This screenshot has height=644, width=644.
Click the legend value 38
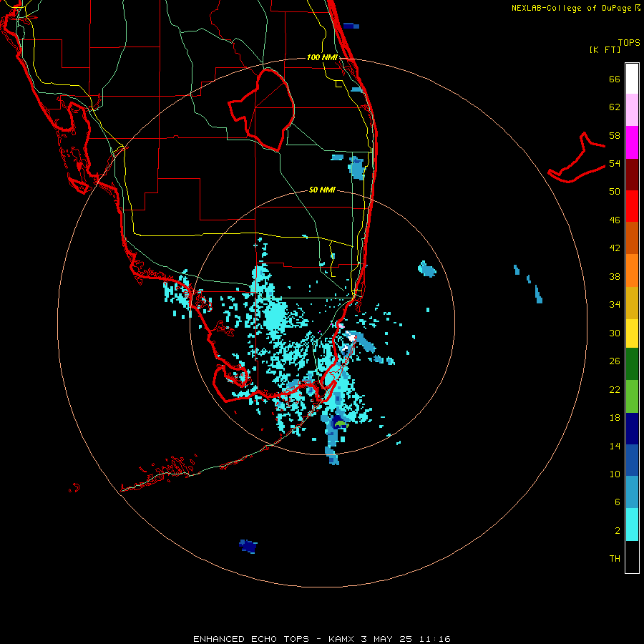(615, 276)
